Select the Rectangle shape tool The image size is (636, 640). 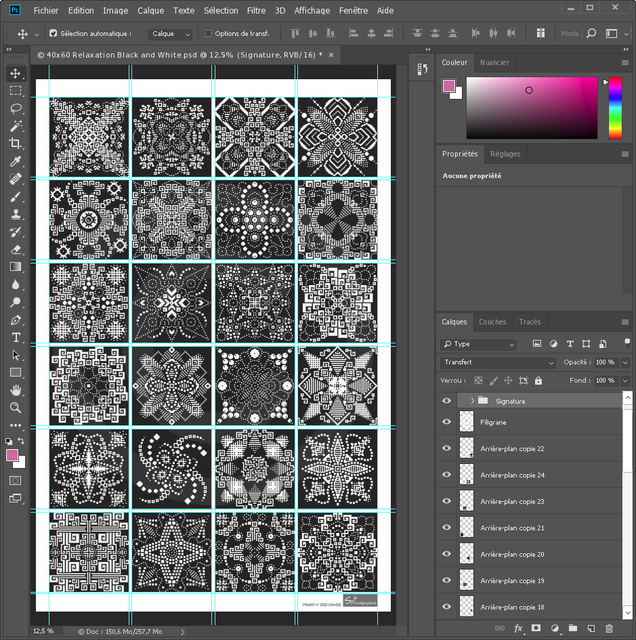pyautogui.click(x=16, y=373)
